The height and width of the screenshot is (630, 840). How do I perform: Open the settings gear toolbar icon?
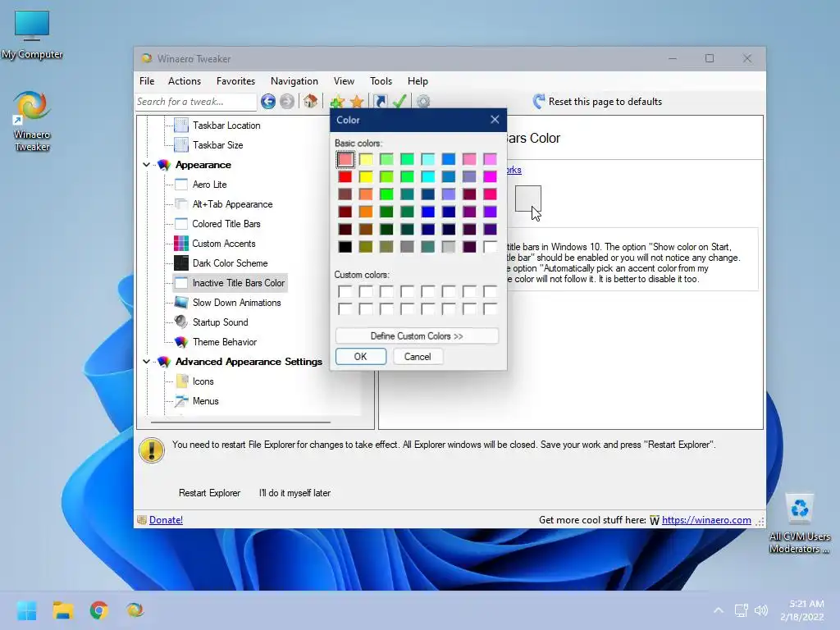[423, 101]
